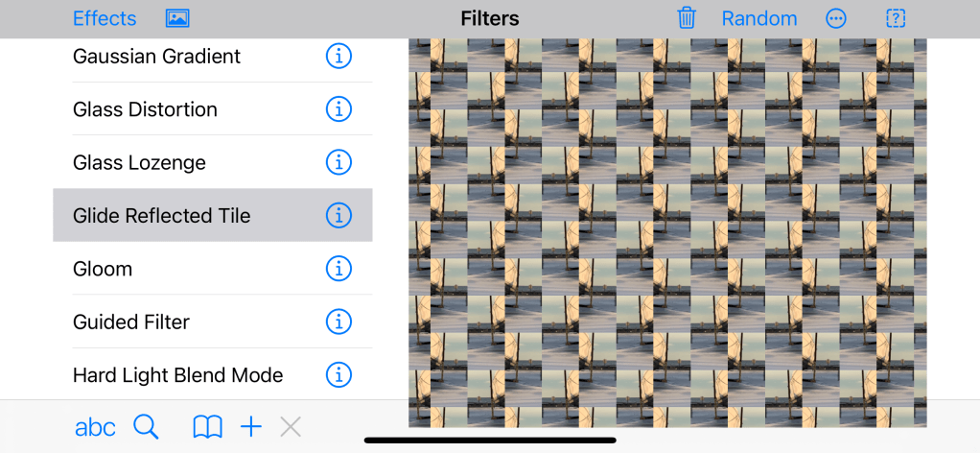Open the photo picker image icon
The height and width of the screenshot is (453, 980).
click(x=177, y=18)
